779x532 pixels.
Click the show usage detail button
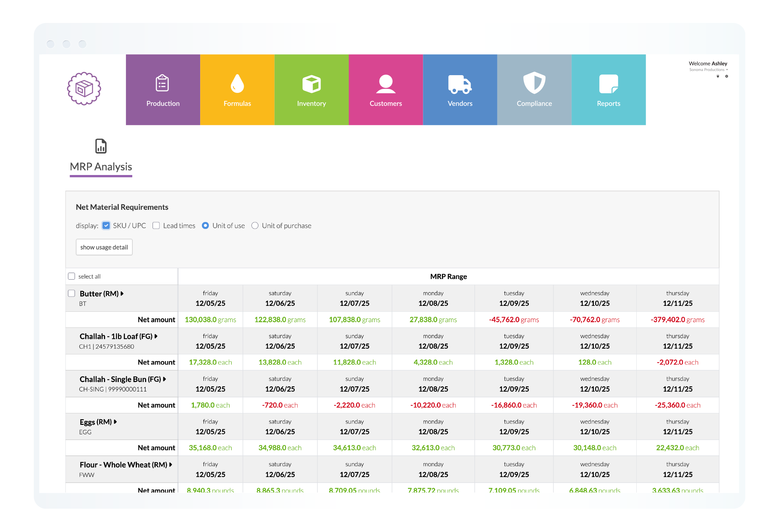pos(104,247)
